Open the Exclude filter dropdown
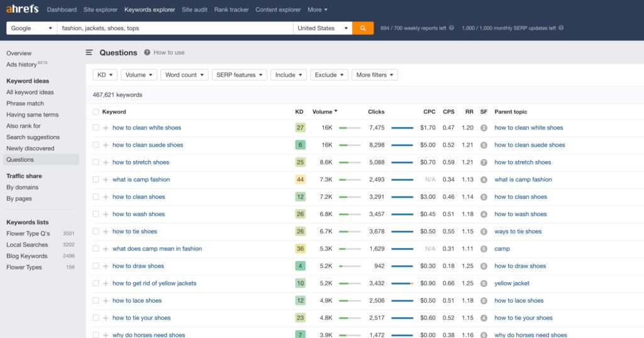644x338 pixels. pos(330,75)
